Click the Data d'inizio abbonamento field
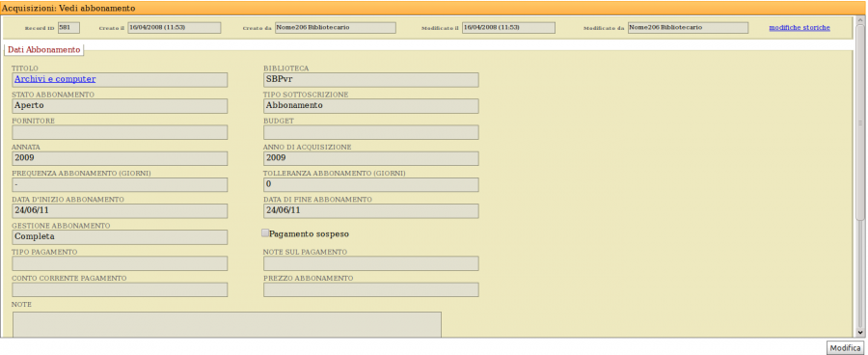This screenshot has width=868, height=355. click(120, 211)
